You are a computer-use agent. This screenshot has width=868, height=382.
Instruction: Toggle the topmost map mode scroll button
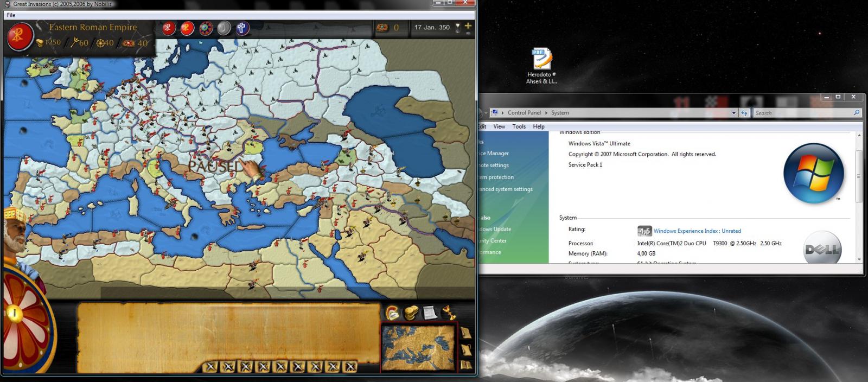[466, 332]
